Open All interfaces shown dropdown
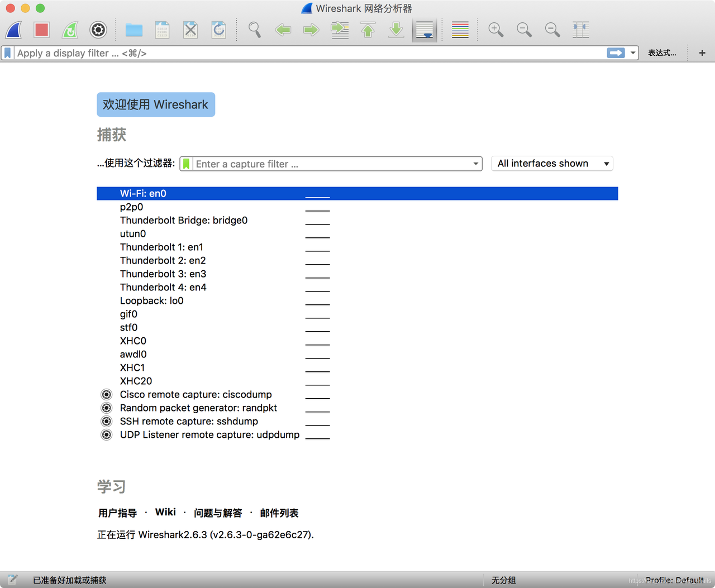Screen dimensions: 715x588 tap(552, 164)
